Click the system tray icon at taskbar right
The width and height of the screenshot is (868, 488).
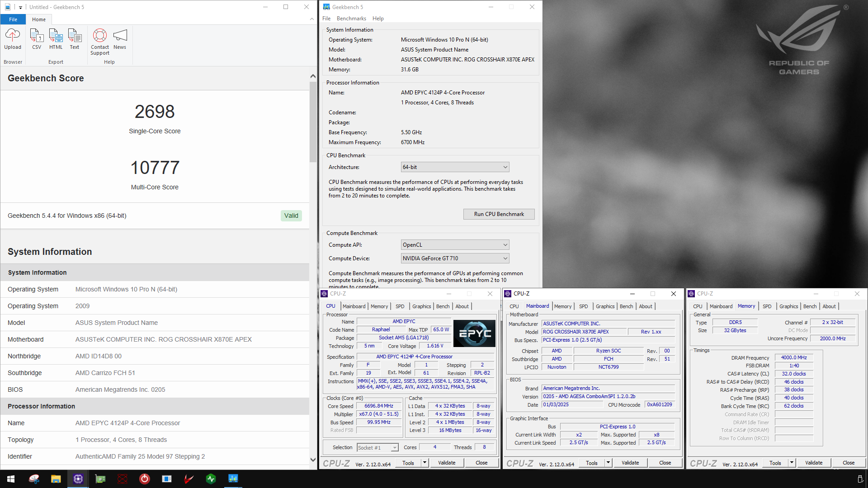point(859,479)
